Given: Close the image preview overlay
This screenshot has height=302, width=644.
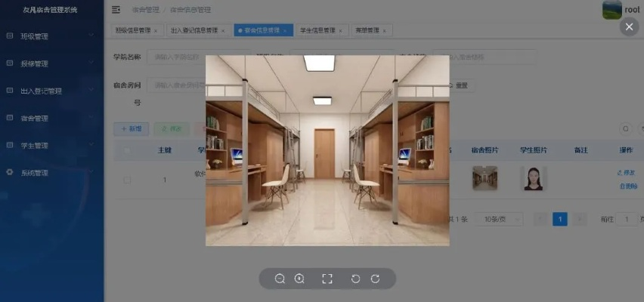Looking at the screenshot, I should pyautogui.click(x=629, y=27).
